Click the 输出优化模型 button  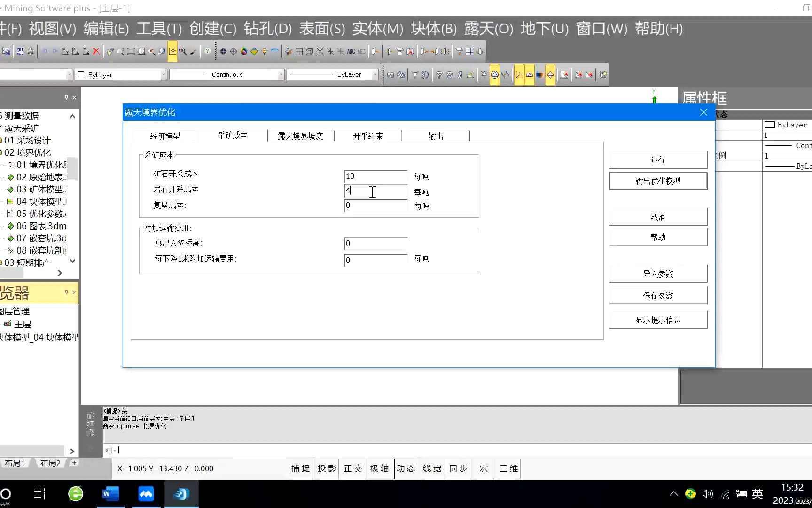pos(658,181)
